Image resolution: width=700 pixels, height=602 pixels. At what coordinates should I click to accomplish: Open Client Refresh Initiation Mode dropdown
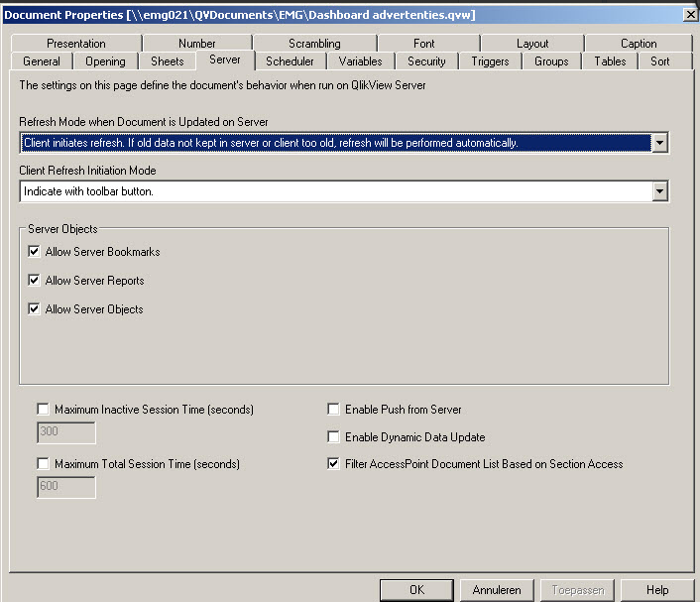coord(660,191)
